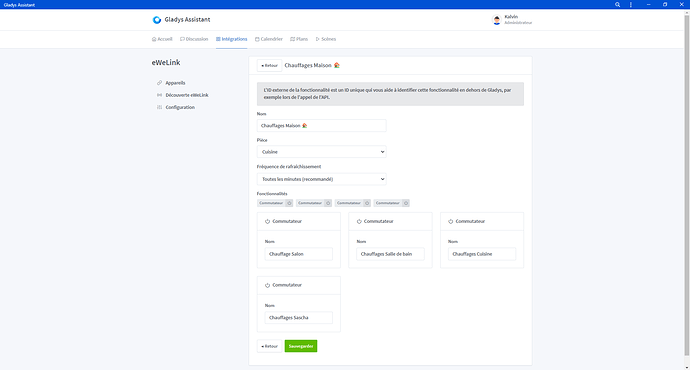
Task: Click the radar icon beside Découverte eWeLink
Action: click(x=159, y=95)
